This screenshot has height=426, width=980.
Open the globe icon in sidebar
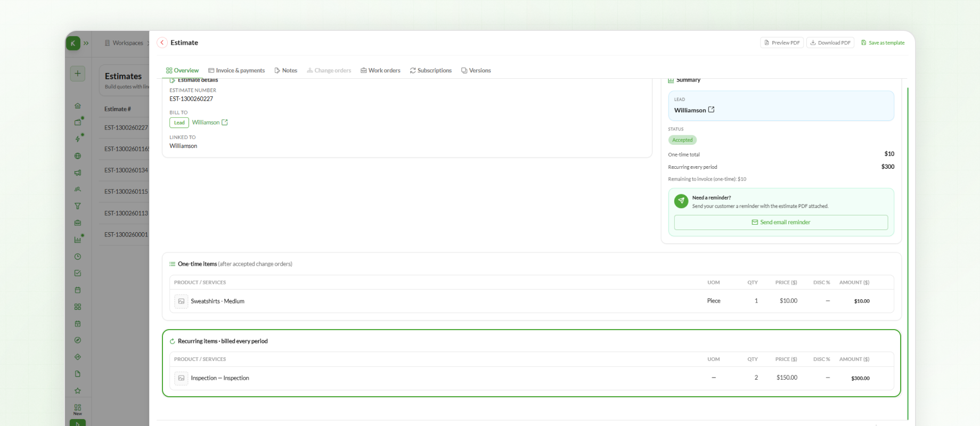78,156
